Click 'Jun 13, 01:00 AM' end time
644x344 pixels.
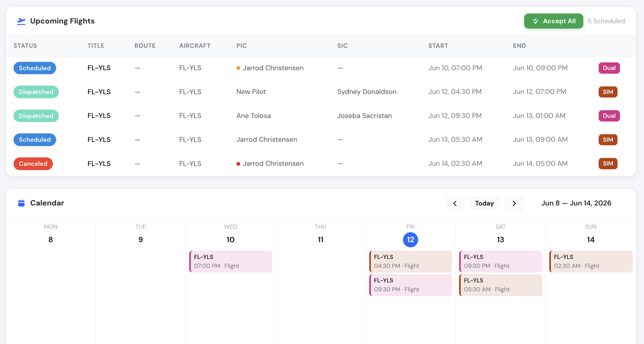click(x=539, y=116)
